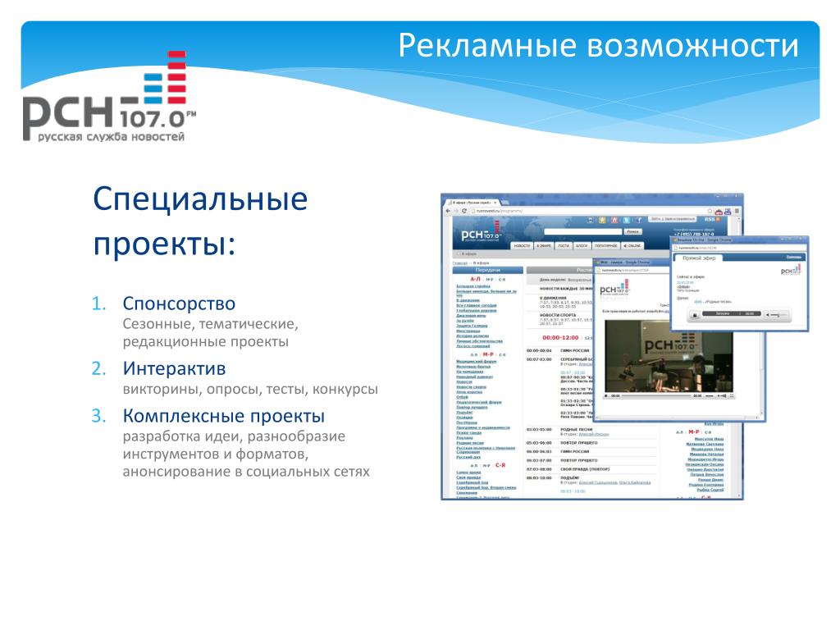840x630 pixels.
Task: Click the РСН logo in the player popup
Action: 791,270
